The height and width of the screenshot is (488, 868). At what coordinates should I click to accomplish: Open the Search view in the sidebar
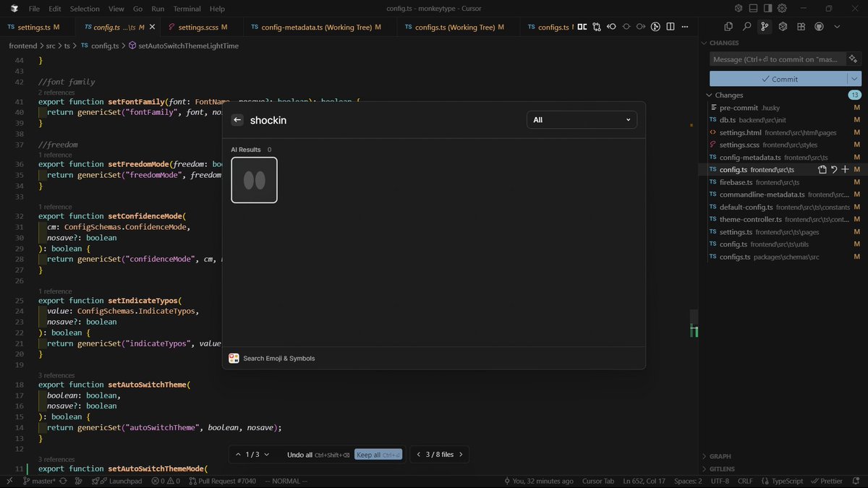click(x=747, y=27)
